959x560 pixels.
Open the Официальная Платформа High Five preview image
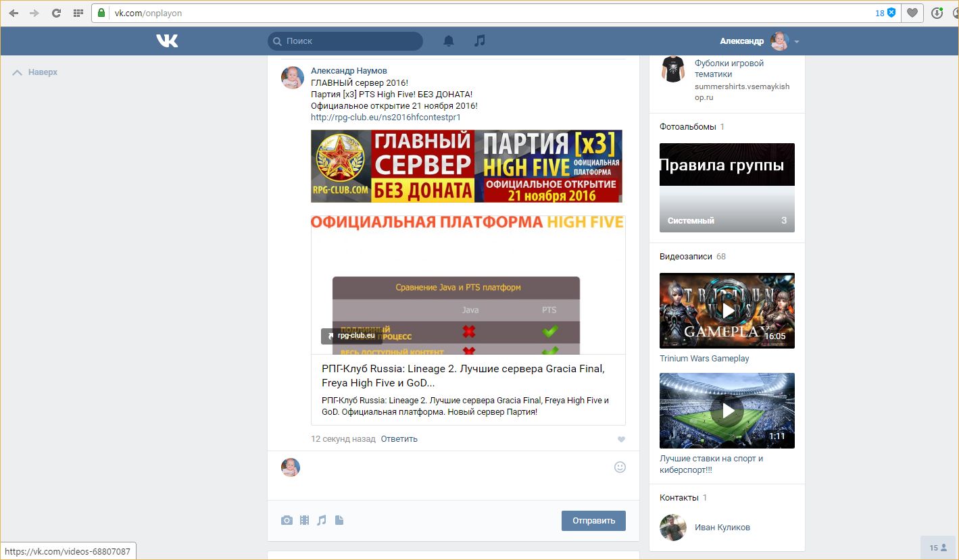(468, 285)
